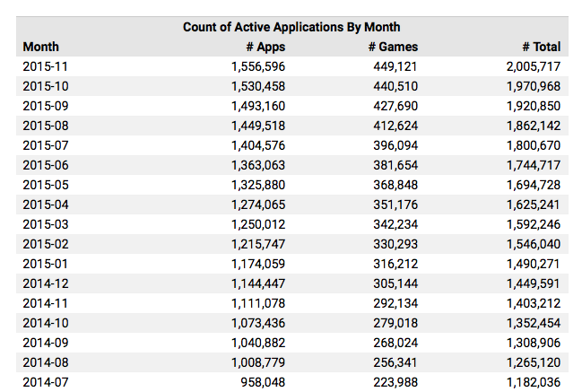Click the Month column header

coord(41,47)
